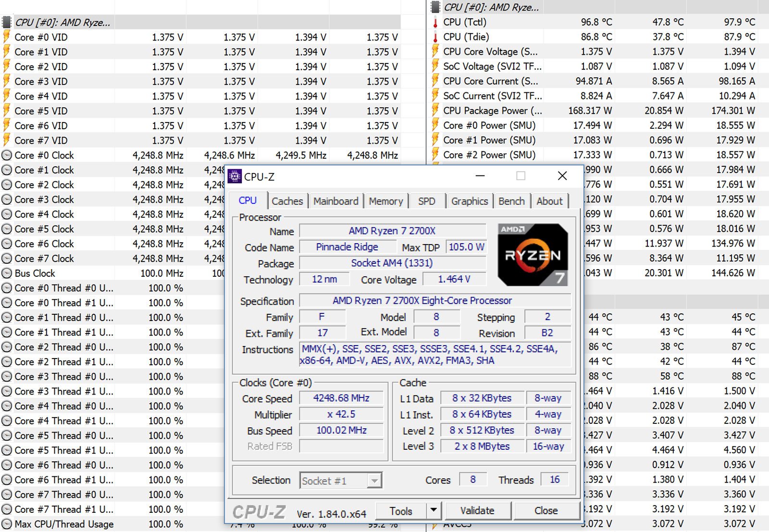This screenshot has height=532, width=769.
Task: Click the Tools button
Action: point(401,511)
